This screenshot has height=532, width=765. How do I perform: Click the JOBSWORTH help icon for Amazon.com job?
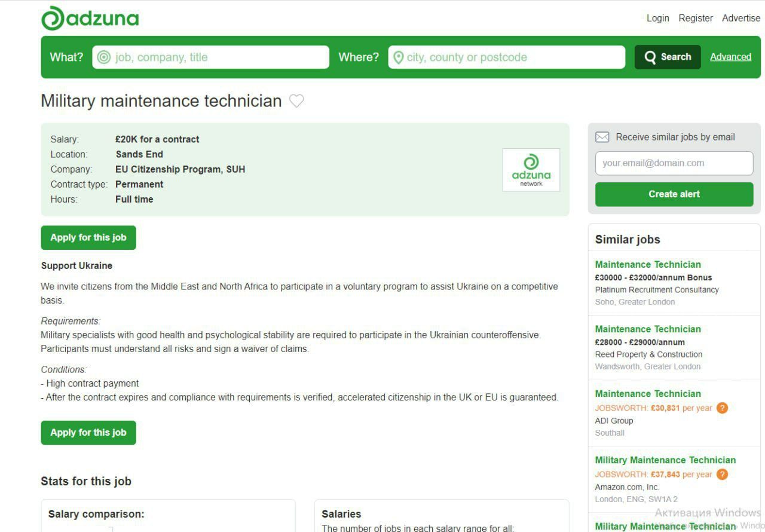722,475
